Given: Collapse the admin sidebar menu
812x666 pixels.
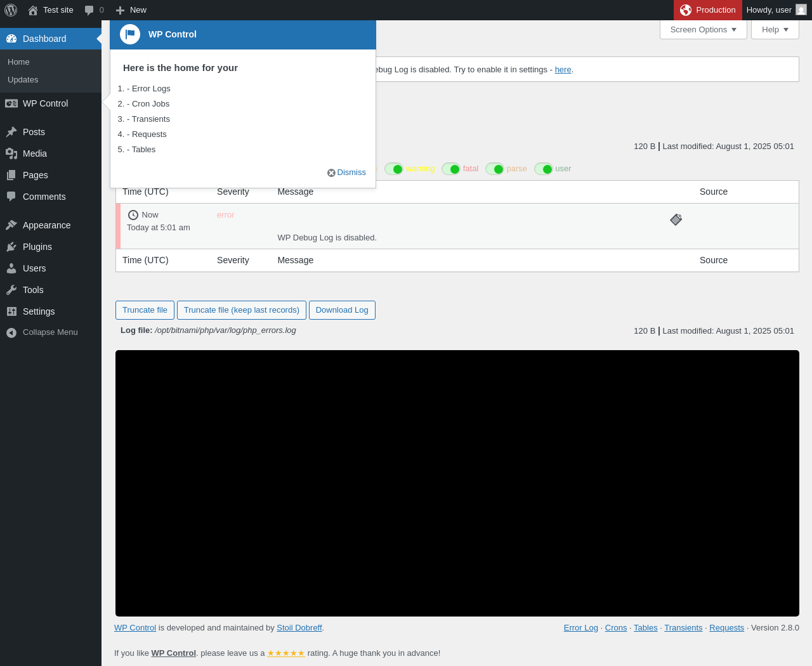Looking at the screenshot, I should coord(51,332).
